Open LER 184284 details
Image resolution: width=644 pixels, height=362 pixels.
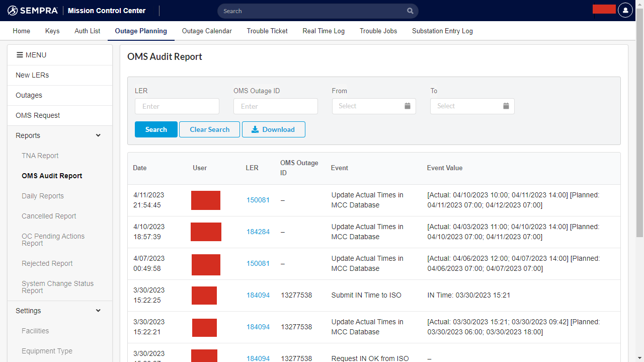pyautogui.click(x=258, y=232)
